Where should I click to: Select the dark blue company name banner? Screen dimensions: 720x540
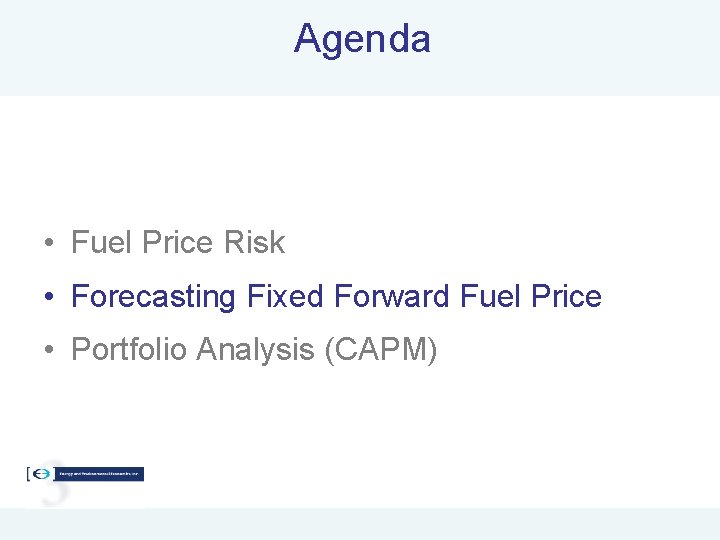coord(99,474)
